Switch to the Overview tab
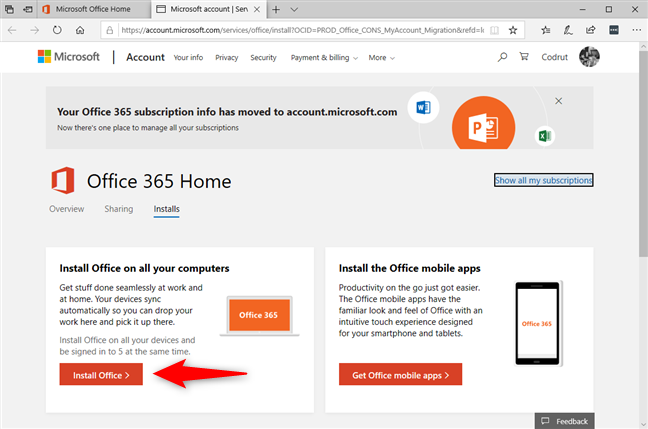 pos(67,209)
